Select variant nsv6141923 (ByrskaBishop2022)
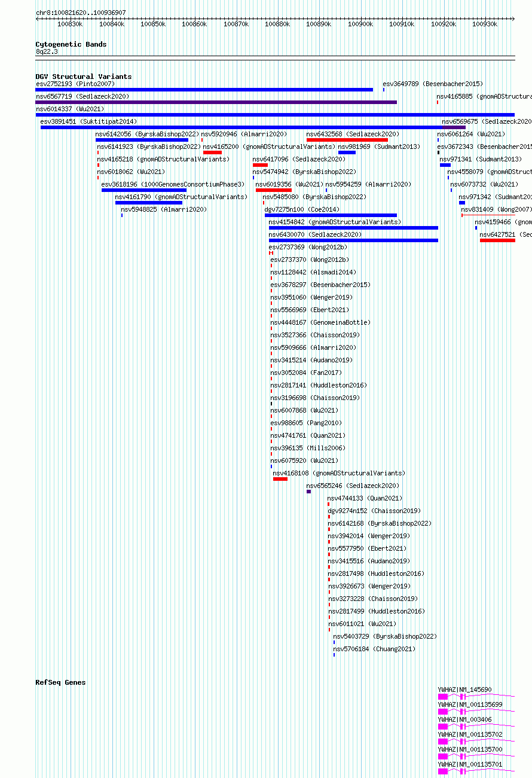532x778 pixels. point(149,147)
